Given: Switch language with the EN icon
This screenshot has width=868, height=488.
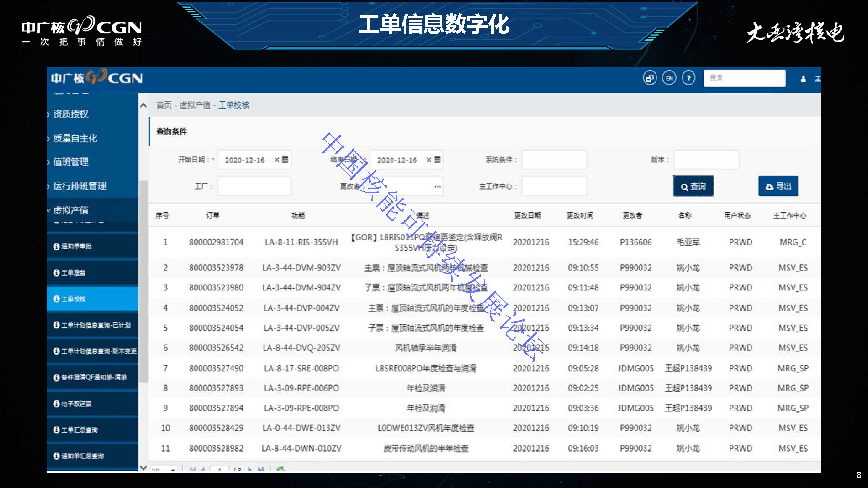Looking at the screenshot, I should tap(669, 78).
